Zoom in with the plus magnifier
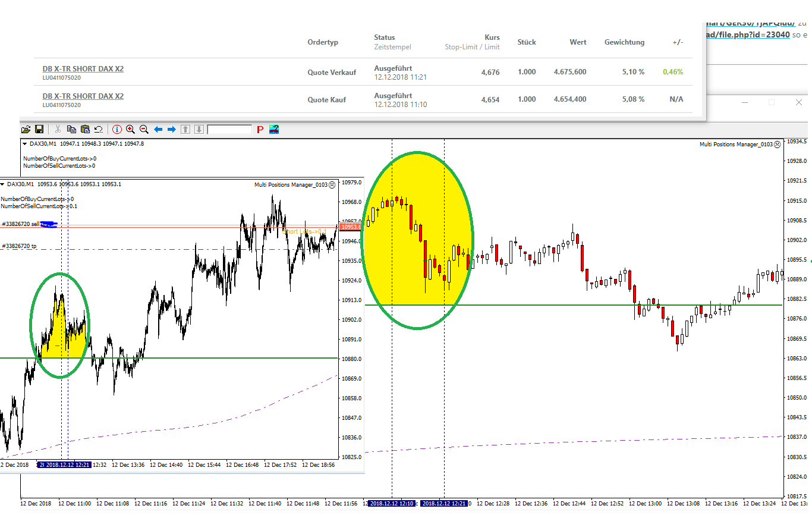Viewport: 812px width, 515px height. [x=130, y=129]
